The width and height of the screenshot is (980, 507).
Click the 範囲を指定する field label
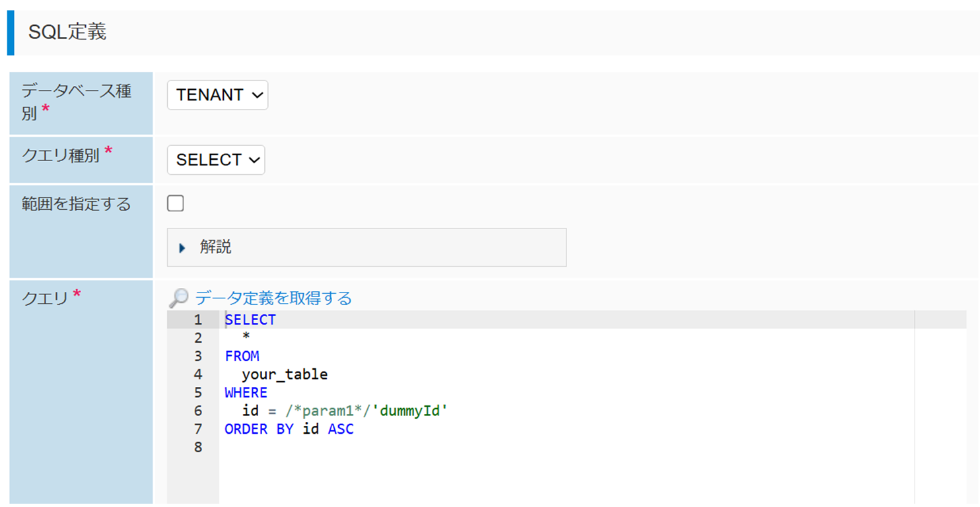[x=77, y=205]
